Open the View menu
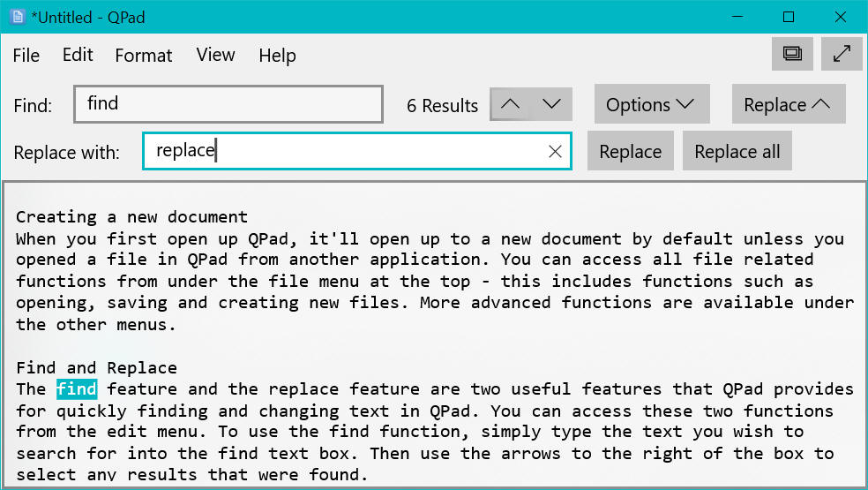This screenshot has height=490, width=868. click(215, 55)
